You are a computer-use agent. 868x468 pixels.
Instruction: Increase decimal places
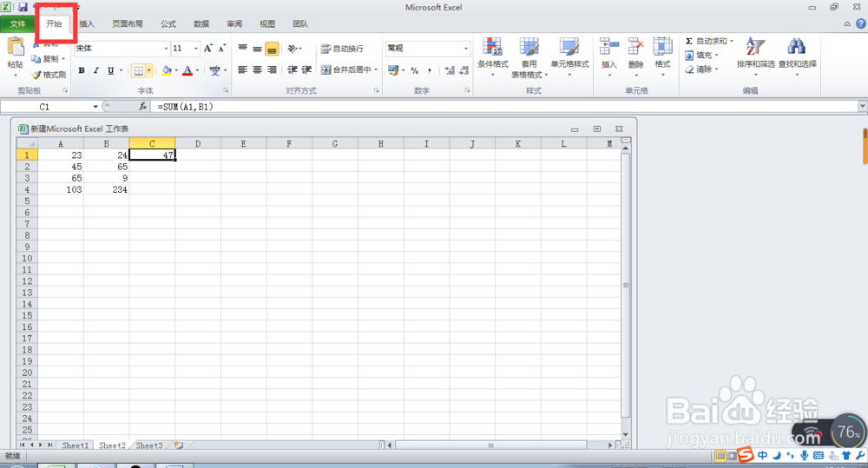450,70
